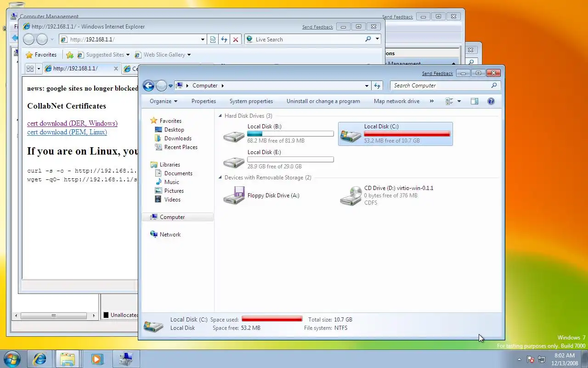Select Network in navigation pane
Screen dimensions: 588x368
170,235
